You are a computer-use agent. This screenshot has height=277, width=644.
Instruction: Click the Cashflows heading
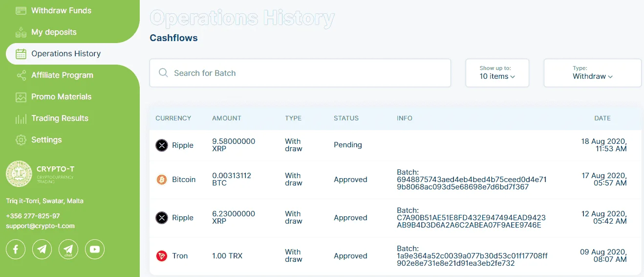click(x=173, y=38)
